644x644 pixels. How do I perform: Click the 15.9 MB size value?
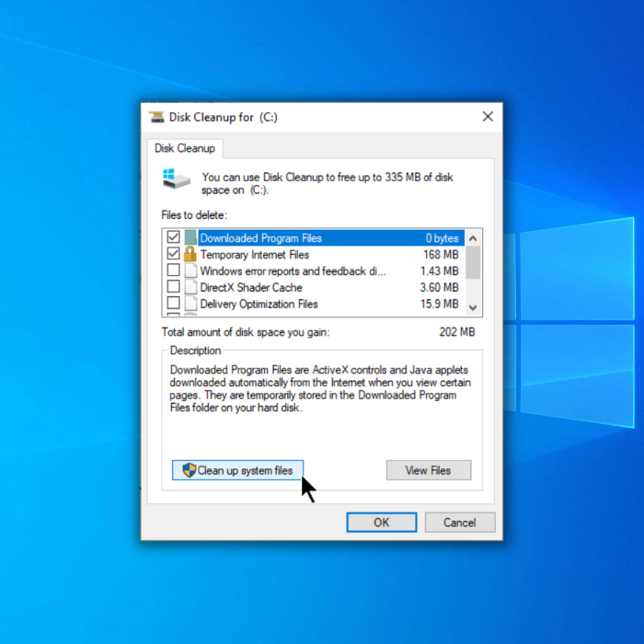point(439,304)
